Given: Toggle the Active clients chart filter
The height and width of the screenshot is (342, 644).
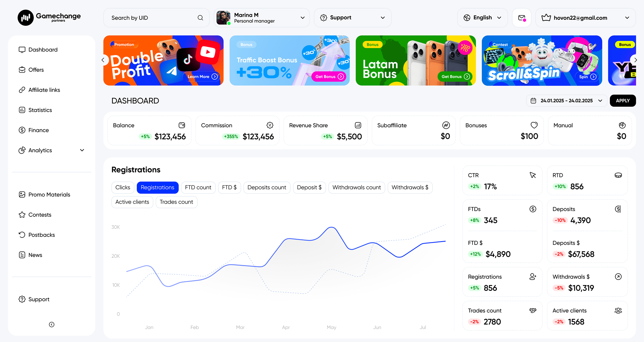Looking at the screenshot, I should [x=132, y=202].
